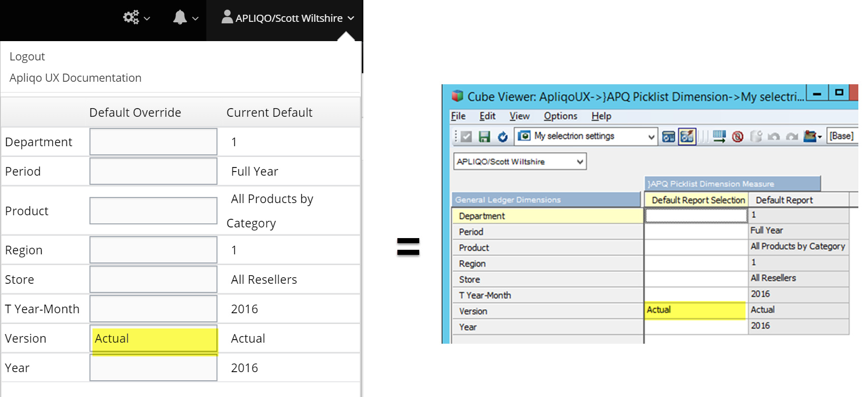This screenshot has width=868, height=397.
Task: Click the Version override field containing Actual
Action: coord(153,338)
